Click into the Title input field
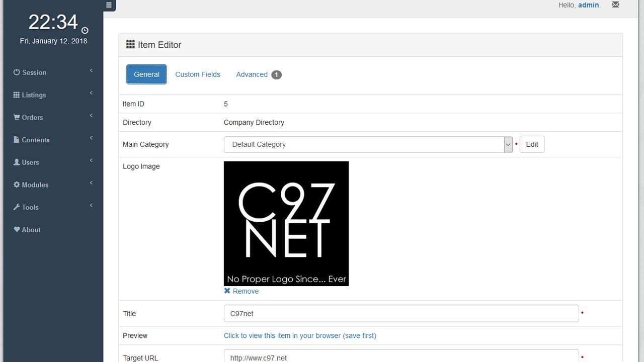Image resolution: width=644 pixels, height=362 pixels. click(x=401, y=313)
